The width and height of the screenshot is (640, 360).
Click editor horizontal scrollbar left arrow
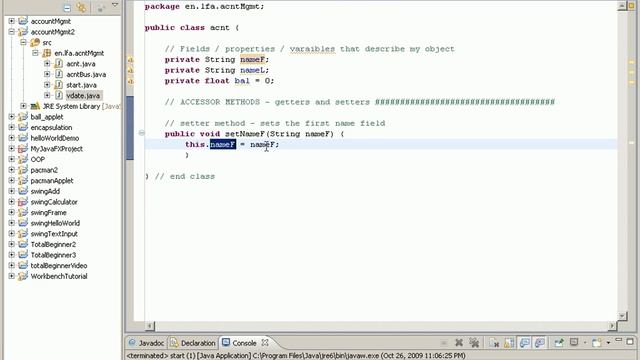pyautogui.click(x=149, y=325)
